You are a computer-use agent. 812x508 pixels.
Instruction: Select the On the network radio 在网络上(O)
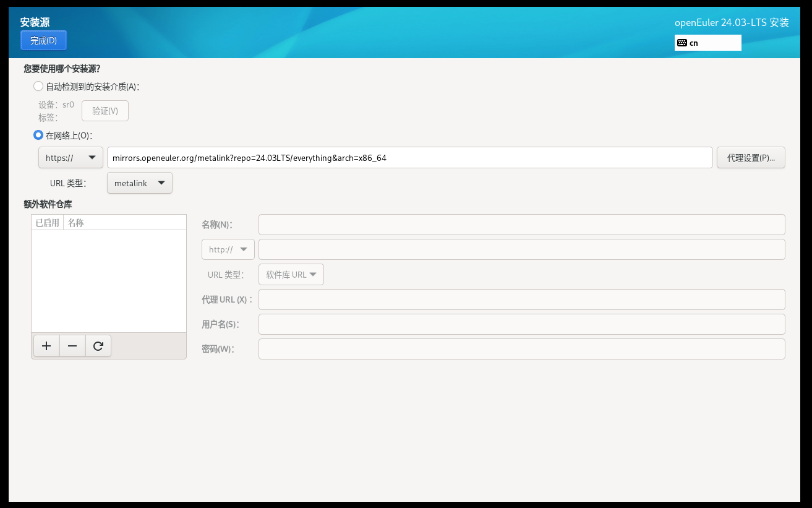click(38, 135)
